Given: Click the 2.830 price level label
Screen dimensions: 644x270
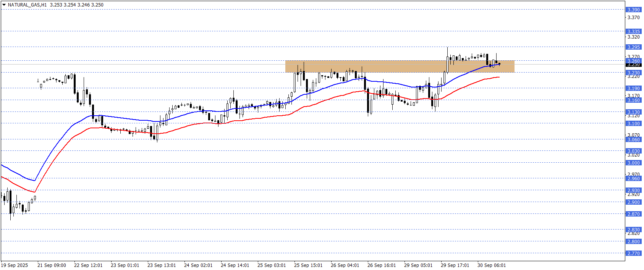Looking at the screenshot, I should [633, 230].
